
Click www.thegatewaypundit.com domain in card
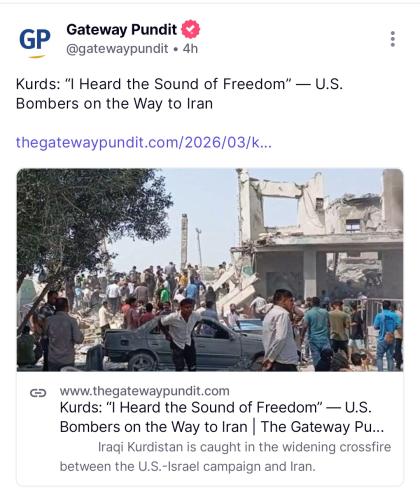pos(145,391)
